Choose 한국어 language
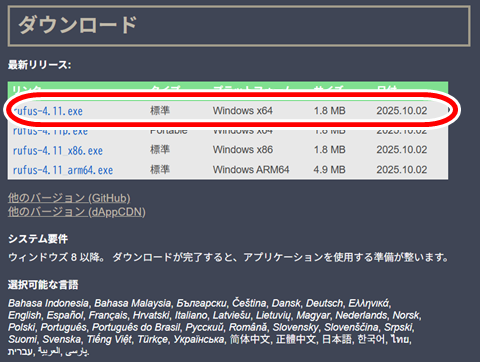The height and width of the screenshot is (362, 480). (x=371, y=339)
